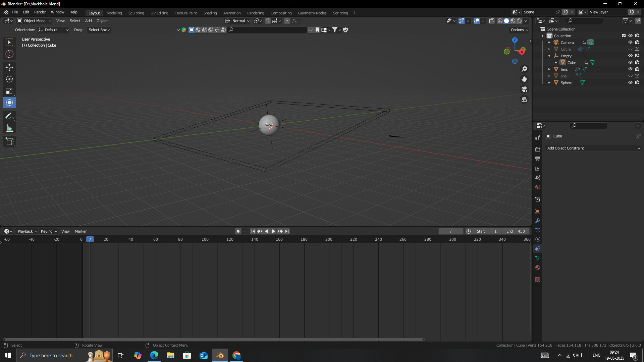Viewport: 644px width, 362px height.
Task: Open the Object Mode dropdown
Action: click(x=34, y=21)
